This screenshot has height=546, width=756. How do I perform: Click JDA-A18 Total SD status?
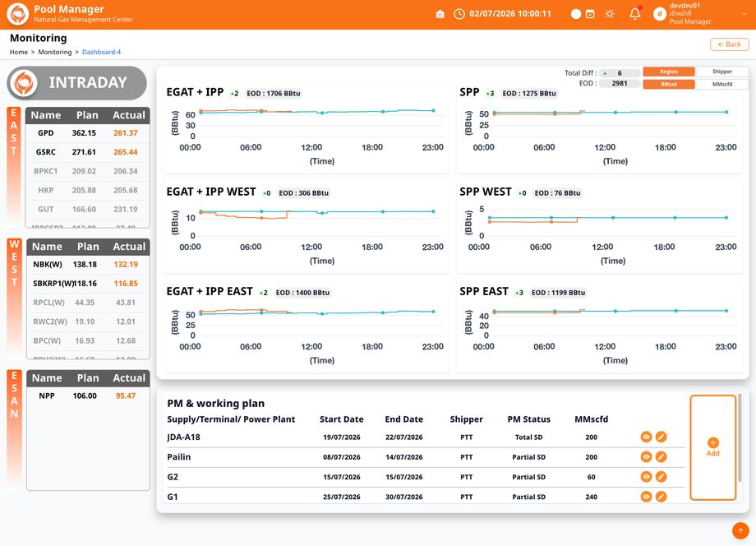[529, 437]
